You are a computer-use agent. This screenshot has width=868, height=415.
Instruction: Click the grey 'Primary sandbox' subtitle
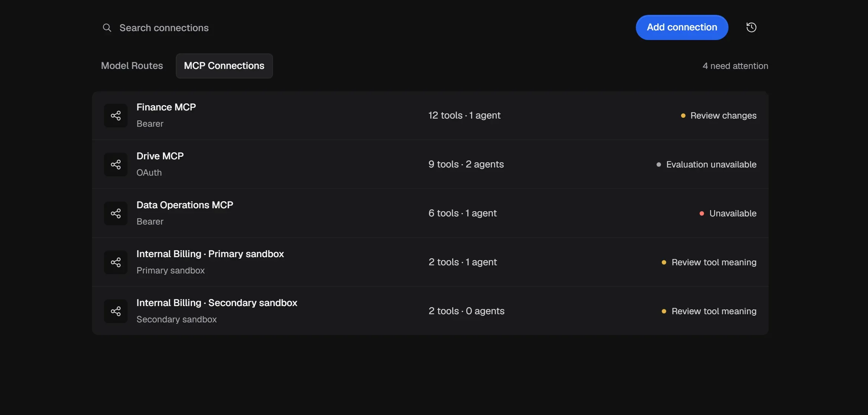click(x=171, y=270)
